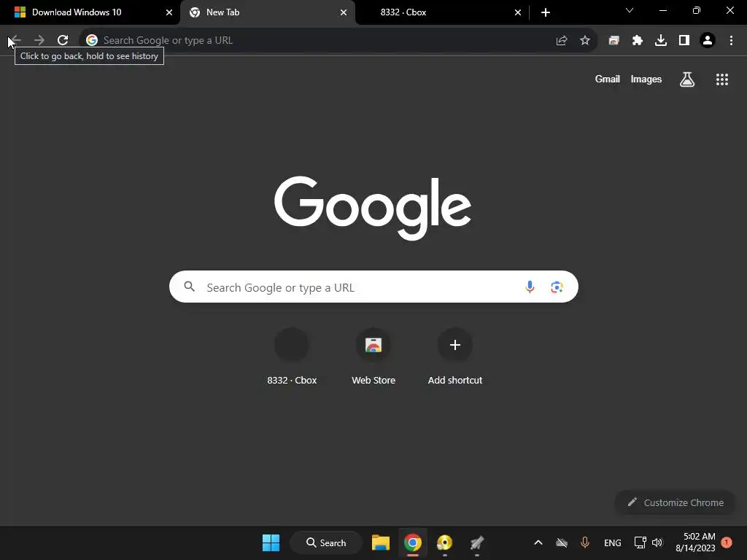Click the microphone tray icon
Viewport: 747px width, 560px height.
click(x=585, y=542)
